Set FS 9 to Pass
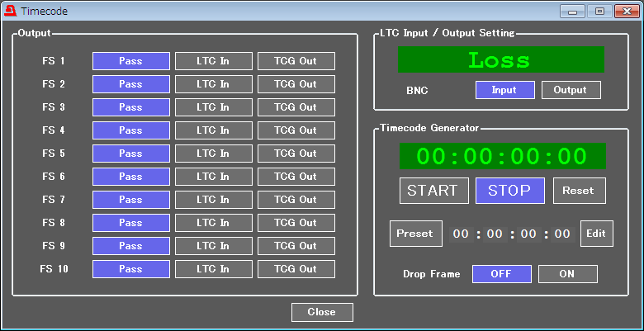Viewport: 644px width, 331px height. [x=130, y=246]
